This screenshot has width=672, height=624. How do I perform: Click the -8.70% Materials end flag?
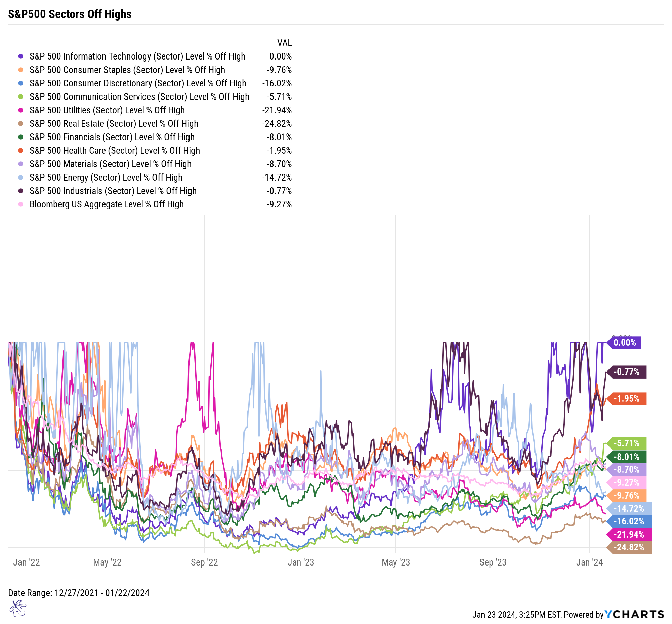point(626,470)
